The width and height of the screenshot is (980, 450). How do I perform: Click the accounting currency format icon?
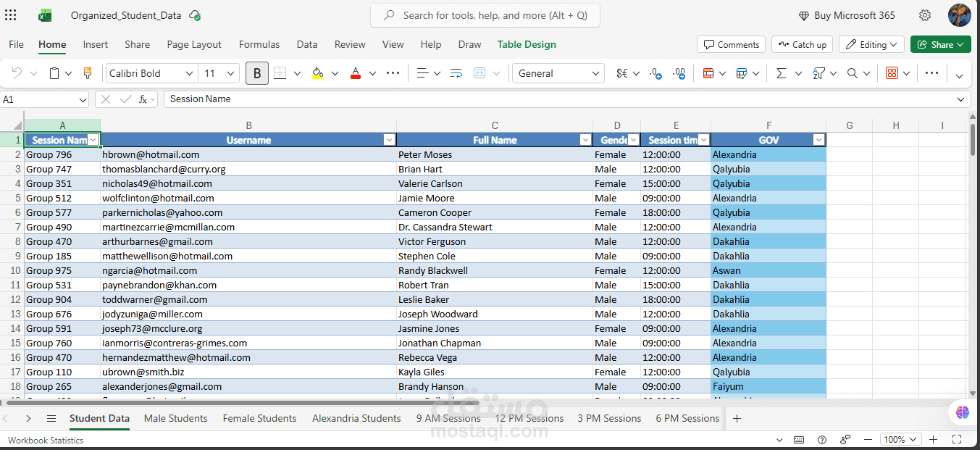point(622,73)
